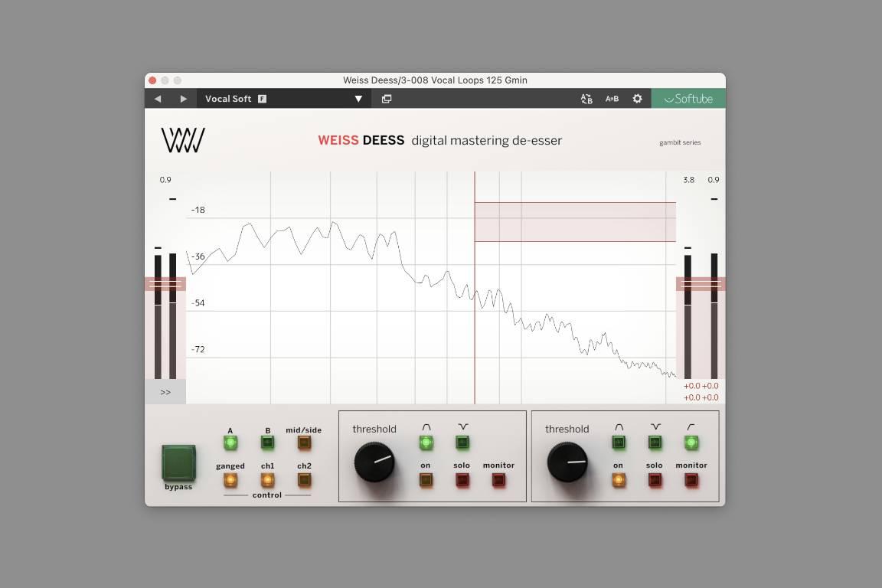Turn off the second band

tap(619, 480)
